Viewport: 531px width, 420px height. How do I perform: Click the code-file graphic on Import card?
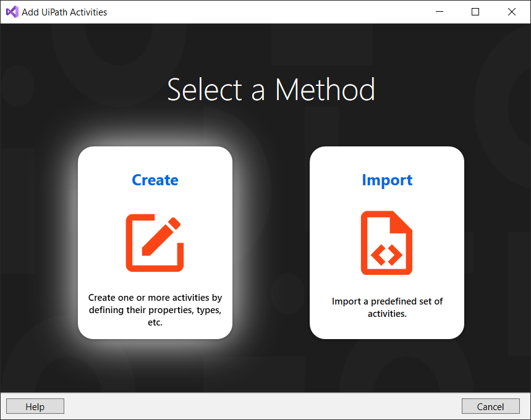[386, 242]
